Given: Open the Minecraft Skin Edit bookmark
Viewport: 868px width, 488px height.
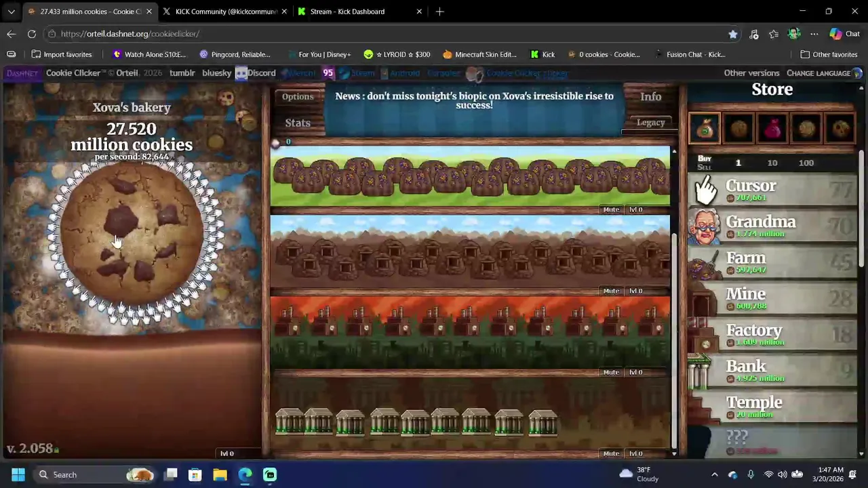Looking at the screenshot, I should pos(479,54).
